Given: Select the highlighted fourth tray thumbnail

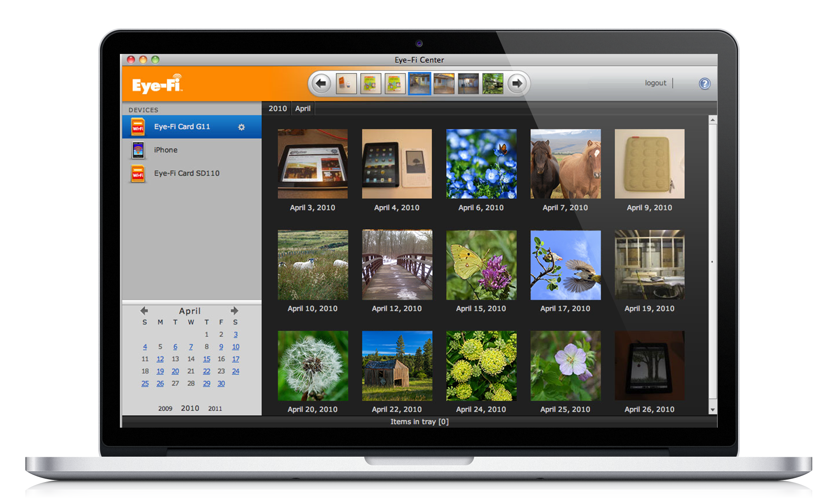Looking at the screenshot, I should [419, 84].
